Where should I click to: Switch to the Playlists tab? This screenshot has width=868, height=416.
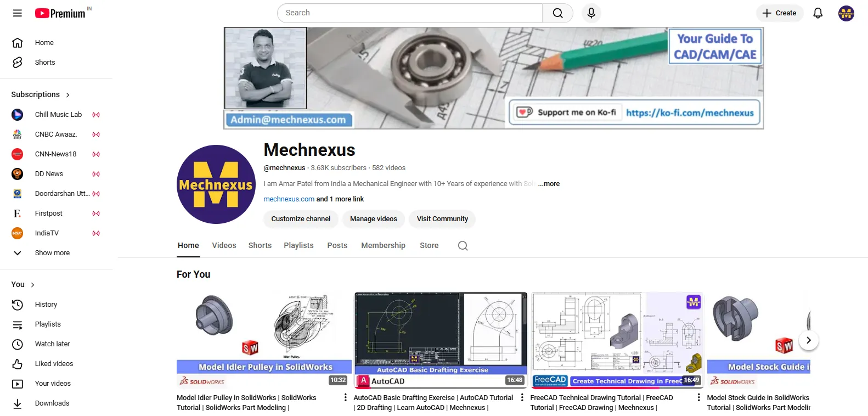tap(298, 246)
